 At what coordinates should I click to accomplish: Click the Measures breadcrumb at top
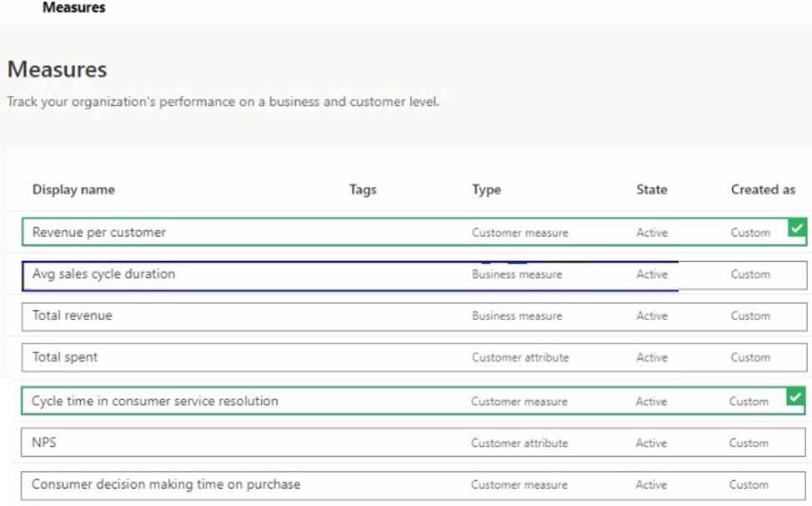(x=73, y=8)
